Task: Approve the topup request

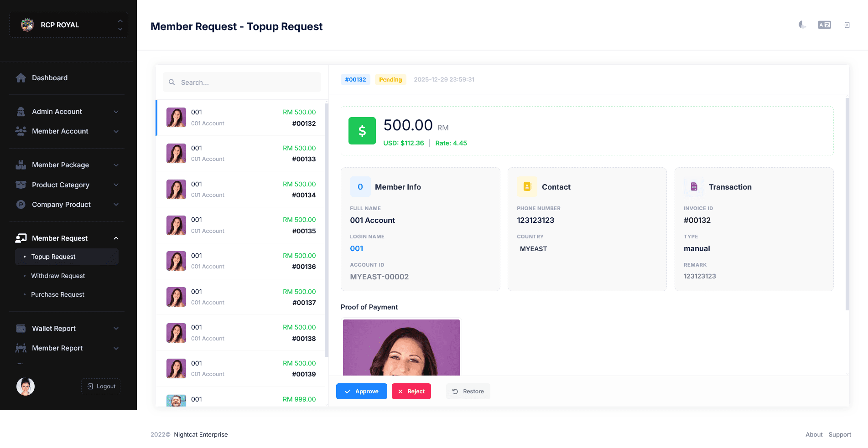Action: pyautogui.click(x=362, y=391)
